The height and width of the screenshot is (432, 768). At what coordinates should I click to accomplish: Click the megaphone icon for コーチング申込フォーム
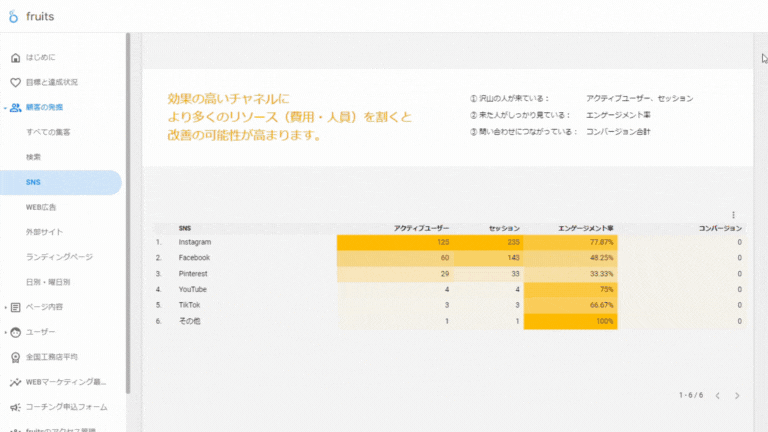15,408
